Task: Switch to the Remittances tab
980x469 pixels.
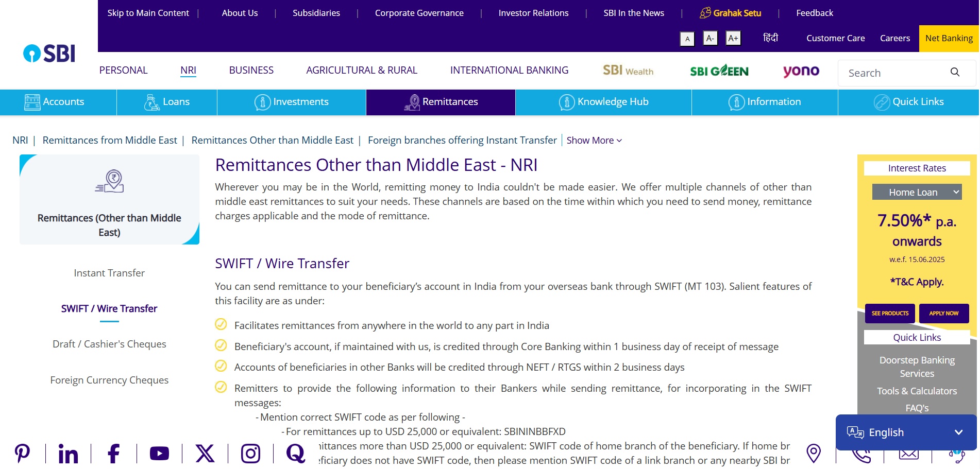Action: coord(440,101)
